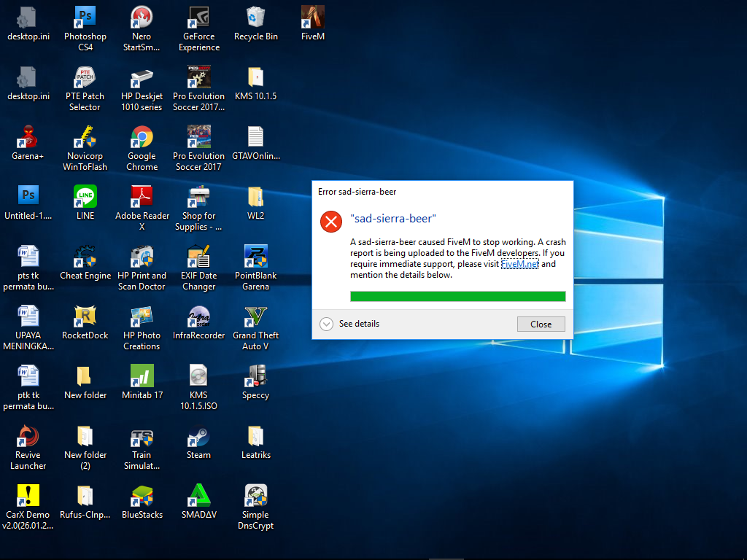
Task: Expand See details in error dialog
Action: [349, 324]
